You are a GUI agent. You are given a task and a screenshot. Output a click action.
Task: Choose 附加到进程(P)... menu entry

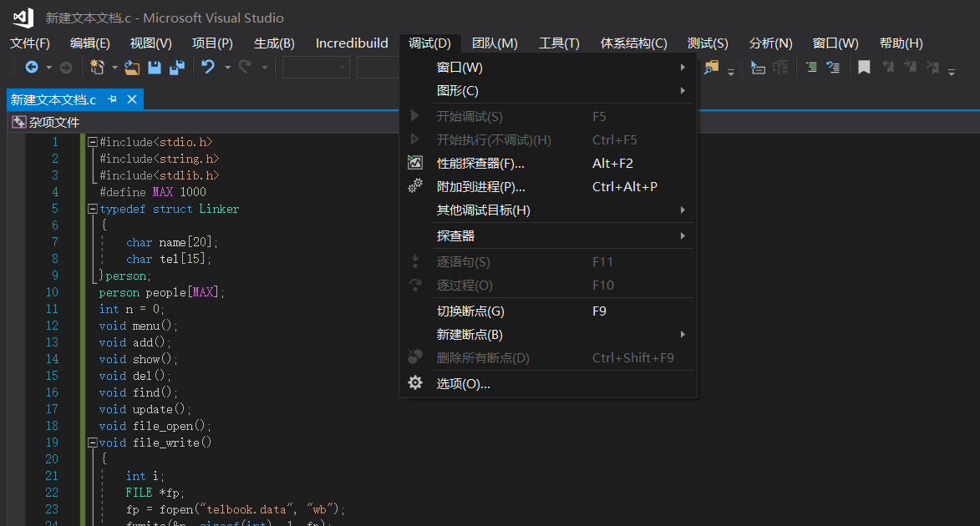coord(547,187)
